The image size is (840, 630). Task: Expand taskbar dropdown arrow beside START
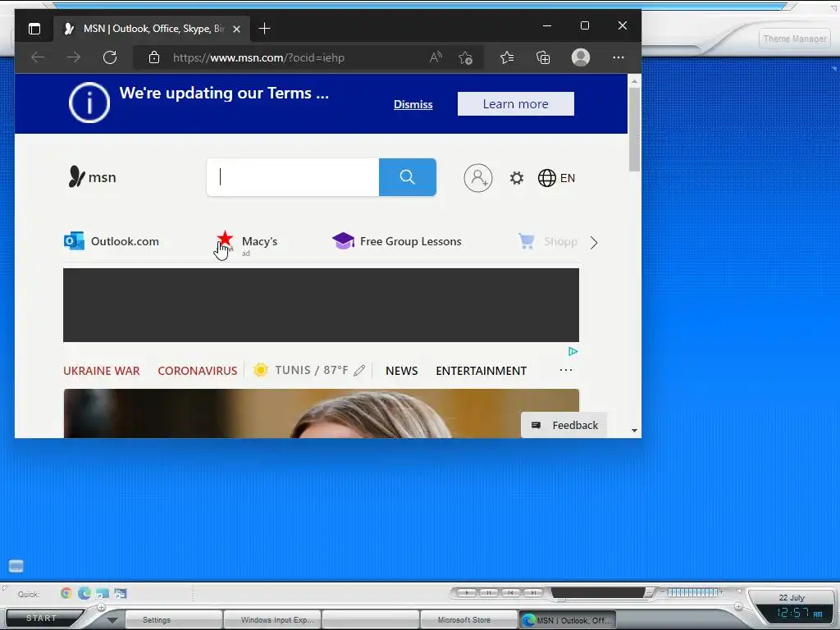[x=112, y=620]
